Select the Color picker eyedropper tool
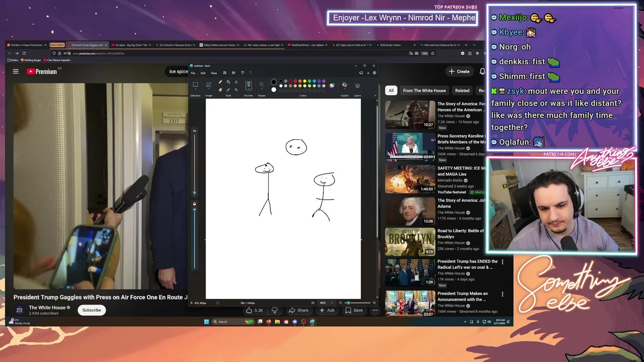 pyautogui.click(x=228, y=89)
